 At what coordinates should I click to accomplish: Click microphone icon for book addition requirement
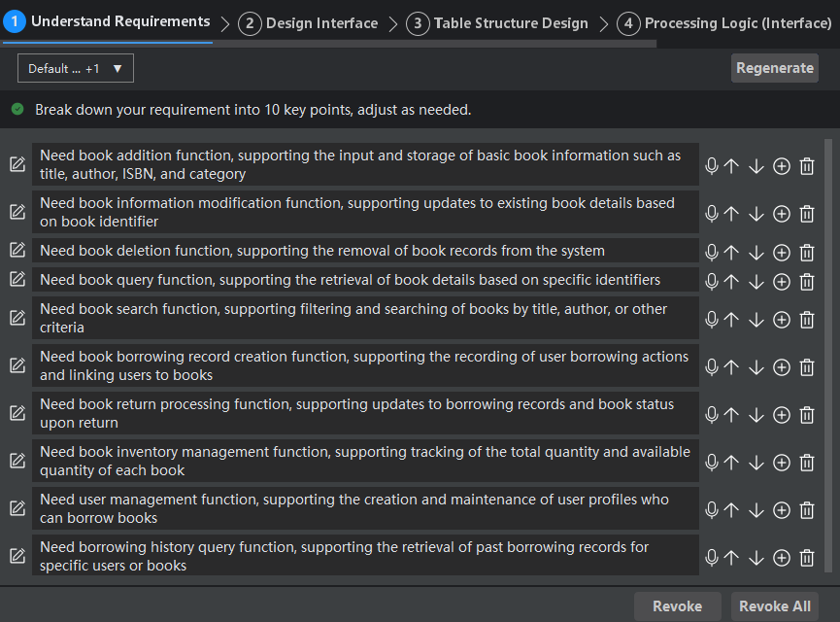click(x=712, y=166)
